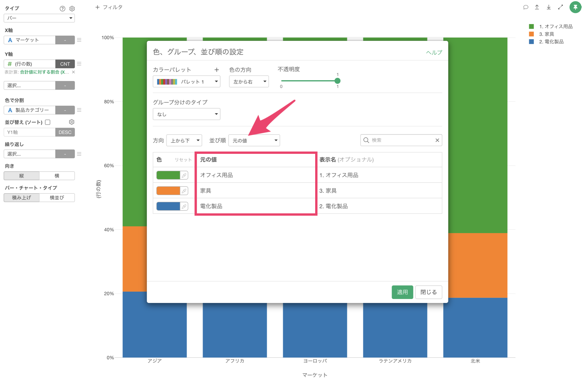
Task: Click the fullscreen expand arrows icon
Action: point(560,7)
